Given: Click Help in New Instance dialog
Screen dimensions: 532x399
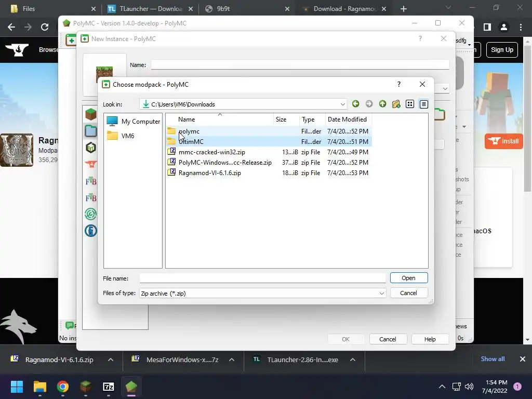Looking at the screenshot, I should (x=430, y=339).
